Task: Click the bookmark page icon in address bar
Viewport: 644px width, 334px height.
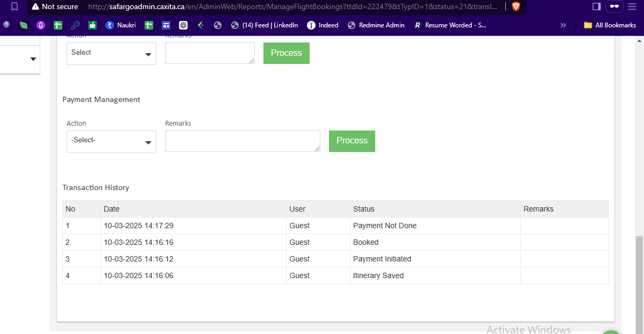Action: (x=15, y=6)
